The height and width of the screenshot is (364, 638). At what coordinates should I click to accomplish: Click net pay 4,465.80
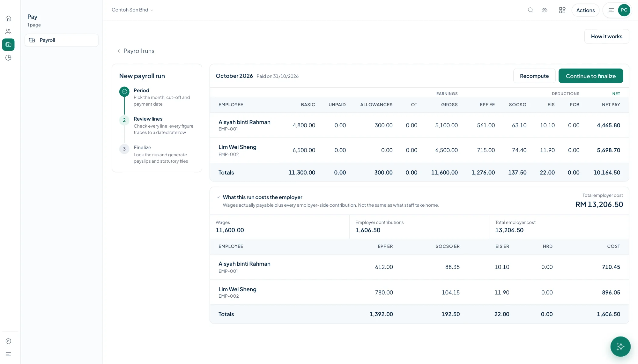(x=608, y=125)
